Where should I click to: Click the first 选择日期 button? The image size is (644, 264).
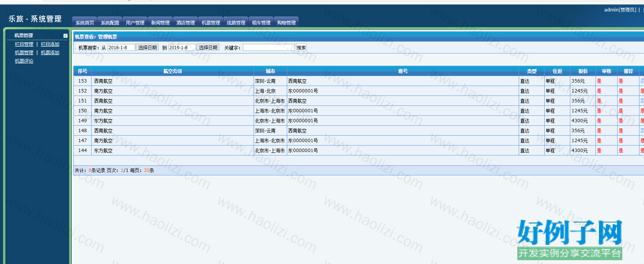147,47
